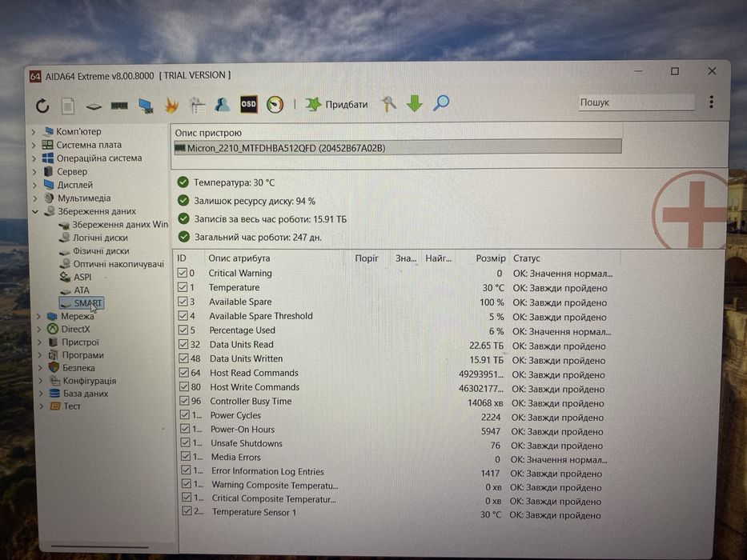Select Фізичні диски in the tree
The image size is (747, 560).
pos(101,251)
